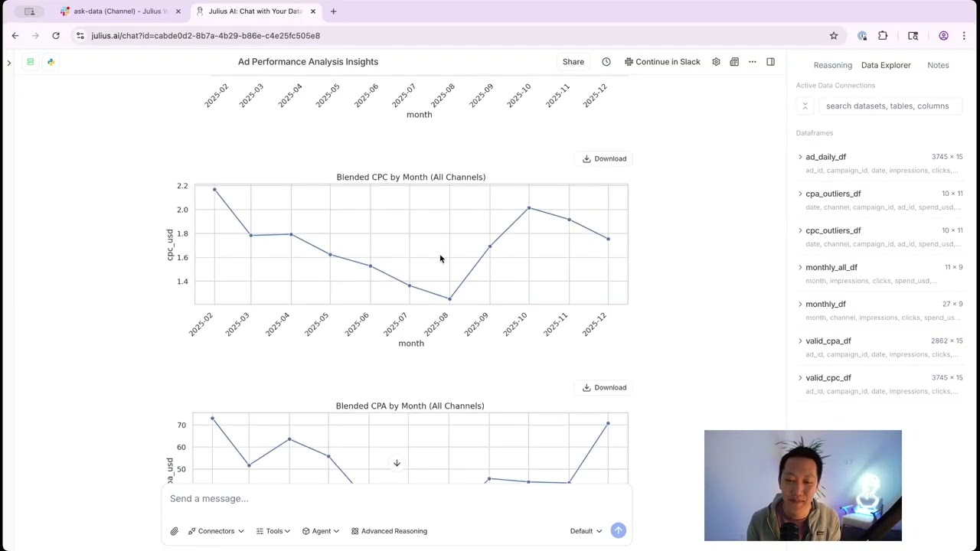The width and height of the screenshot is (980, 551).
Task: Click the Send a message input
Action: click(x=396, y=499)
